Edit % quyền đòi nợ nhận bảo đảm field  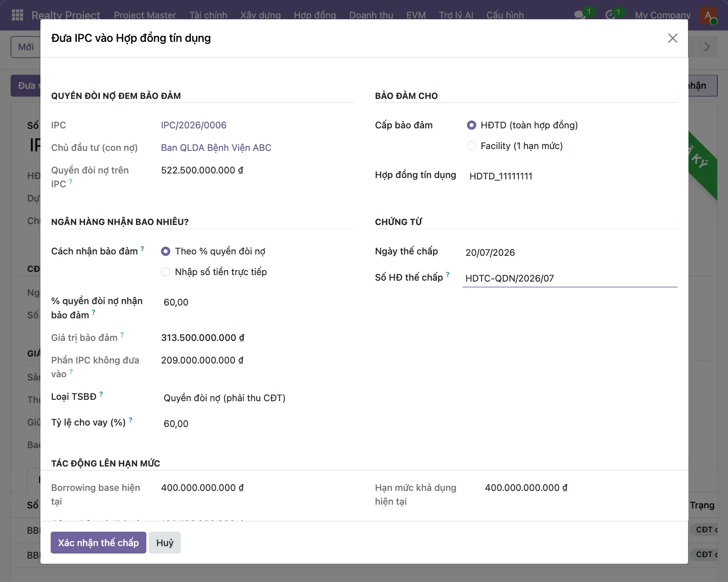click(257, 302)
